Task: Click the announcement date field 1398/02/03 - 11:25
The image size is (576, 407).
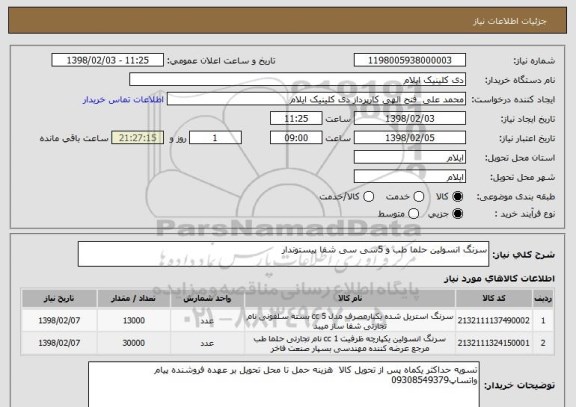Action: tap(108, 60)
